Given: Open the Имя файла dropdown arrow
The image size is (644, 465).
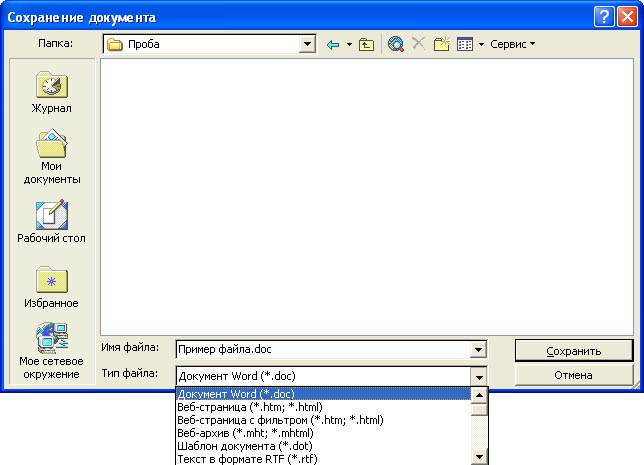Looking at the screenshot, I should 478,349.
